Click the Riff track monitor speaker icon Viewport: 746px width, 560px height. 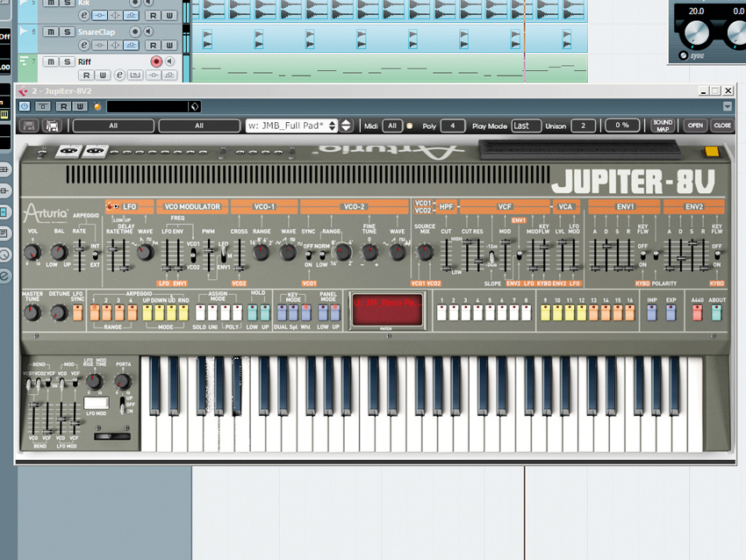coord(169,61)
